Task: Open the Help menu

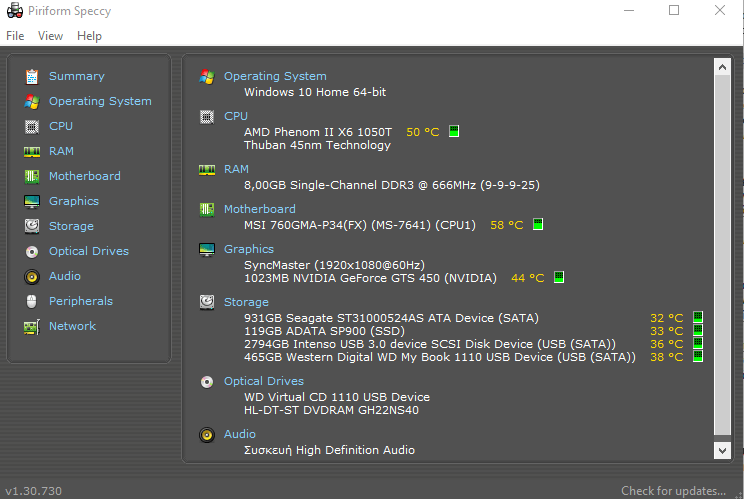Action: (89, 36)
